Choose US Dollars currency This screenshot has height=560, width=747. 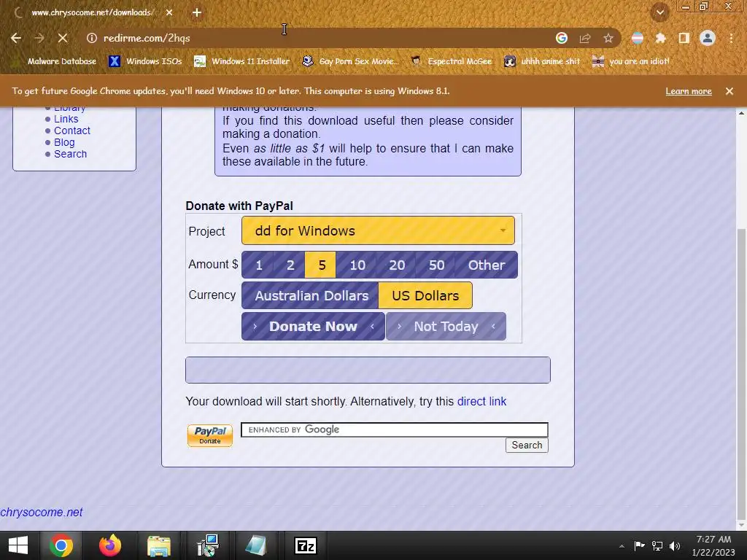(x=425, y=295)
